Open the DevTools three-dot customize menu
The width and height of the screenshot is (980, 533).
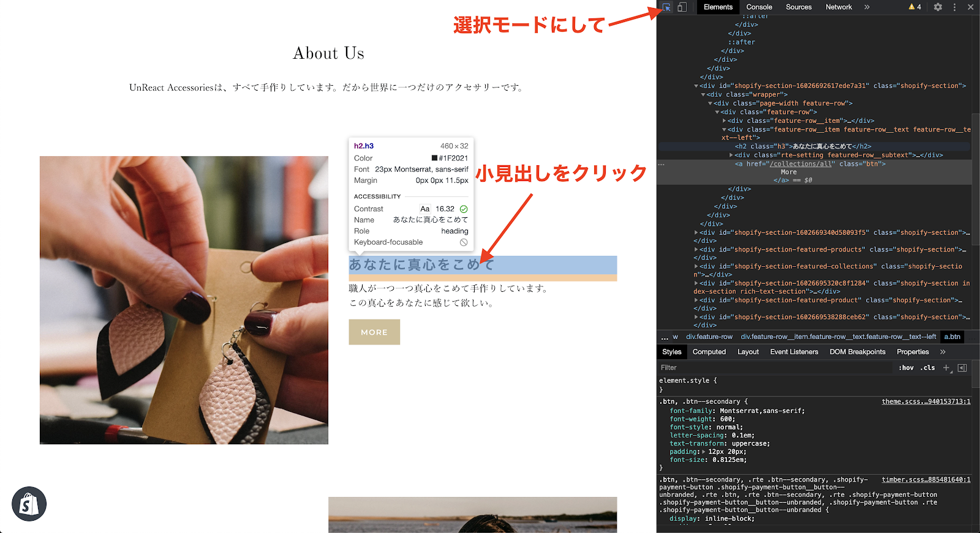(x=954, y=7)
